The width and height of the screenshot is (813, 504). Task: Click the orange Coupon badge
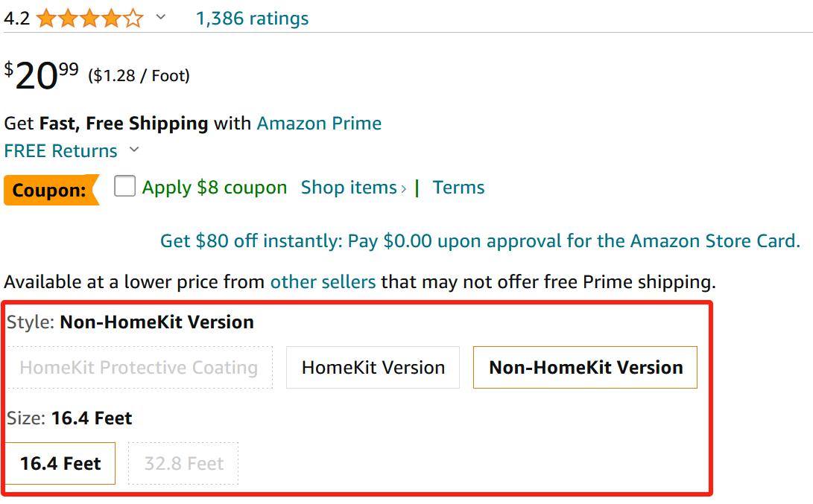(50, 190)
